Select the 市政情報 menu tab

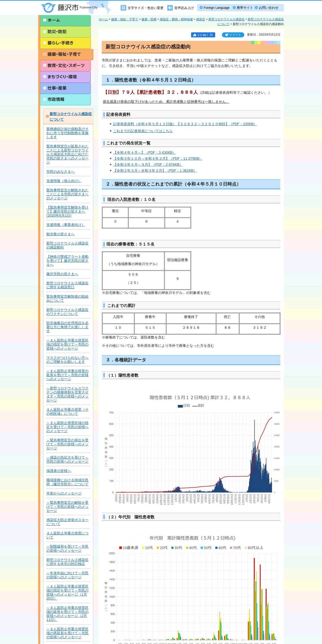pyautogui.click(x=65, y=99)
